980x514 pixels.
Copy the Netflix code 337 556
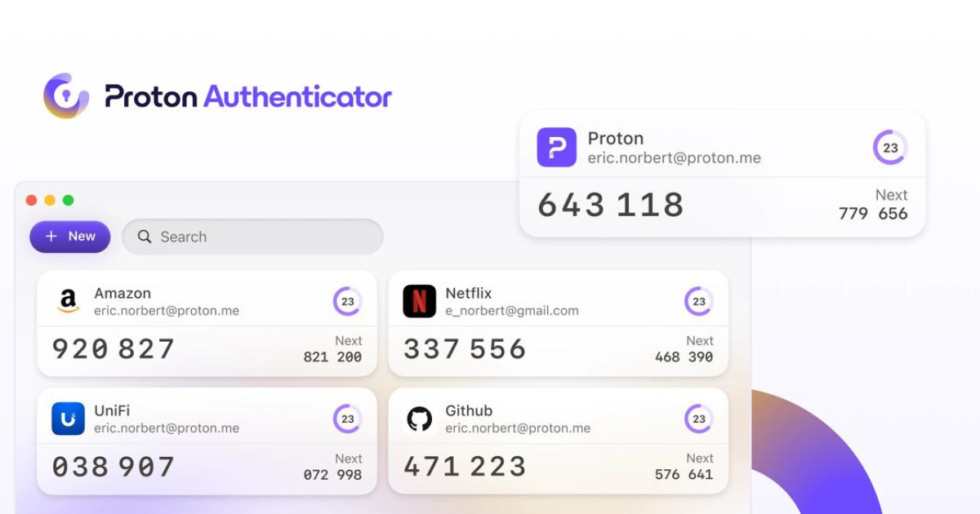(x=465, y=349)
